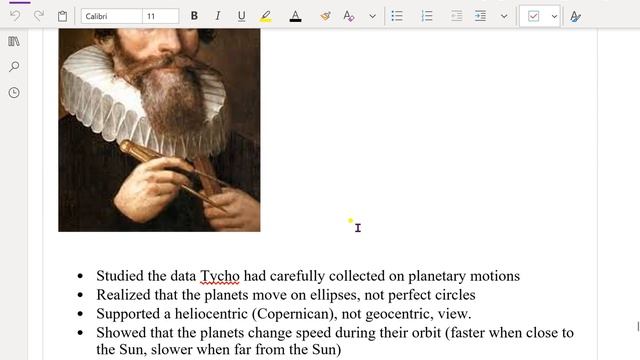The width and height of the screenshot is (640, 360).
Task: Click the clipboard paste icon
Action: click(x=62, y=16)
